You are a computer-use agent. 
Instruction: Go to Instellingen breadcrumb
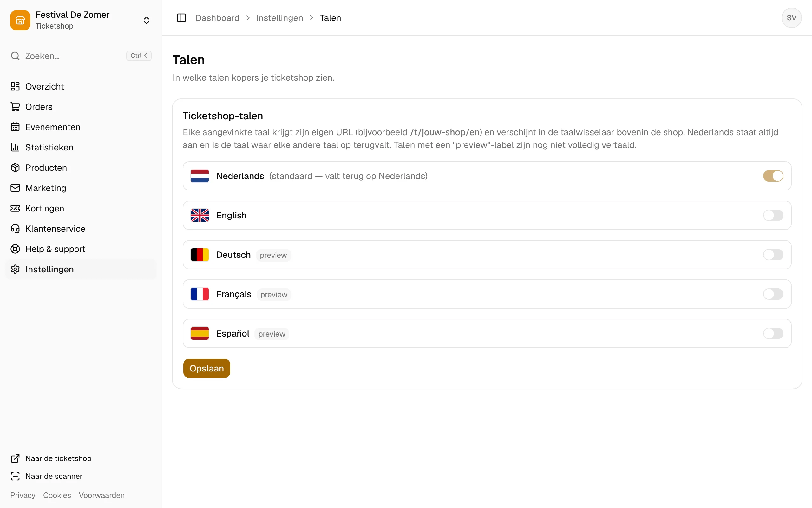(x=279, y=18)
